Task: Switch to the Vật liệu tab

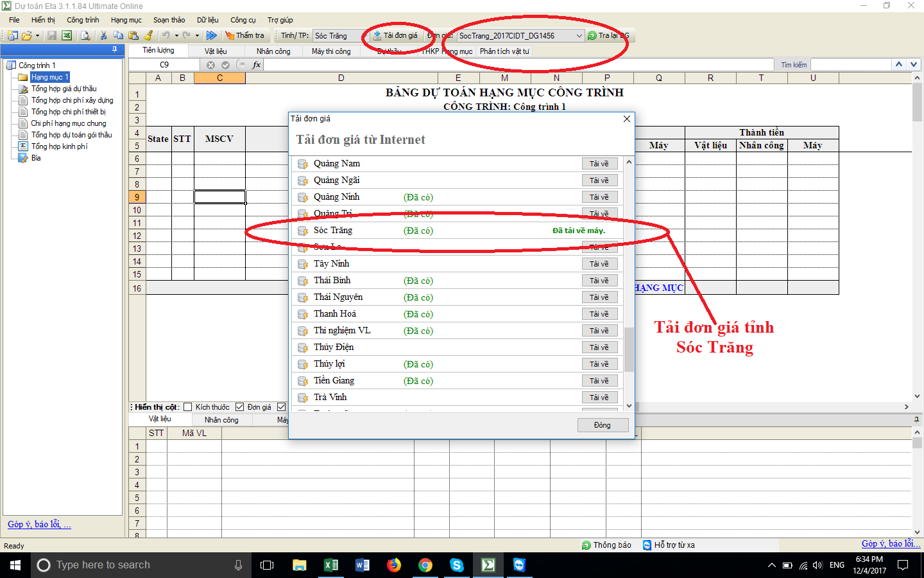Action: coord(216,51)
